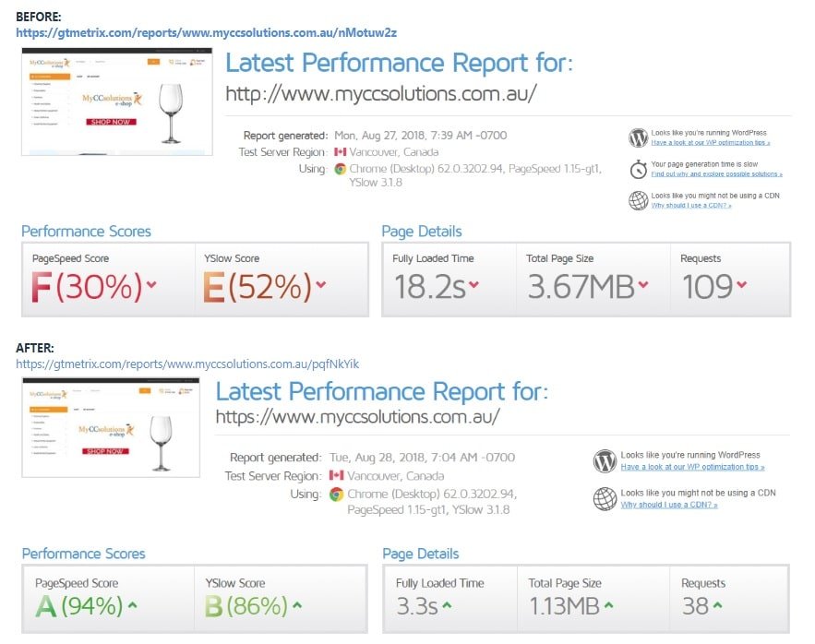
Task: Click the http://www.myccsolutions.com.au/ URL in BEFORE report
Action: (381, 94)
